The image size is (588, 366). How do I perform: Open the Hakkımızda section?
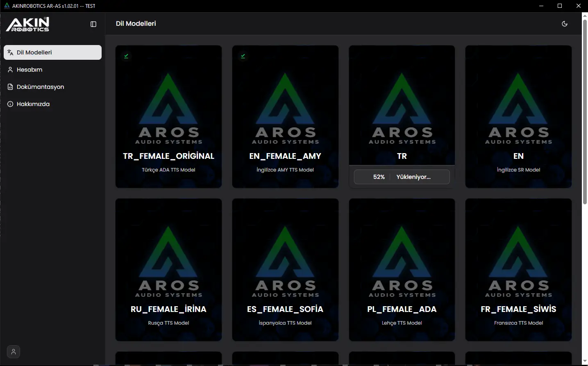click(33, 104)
